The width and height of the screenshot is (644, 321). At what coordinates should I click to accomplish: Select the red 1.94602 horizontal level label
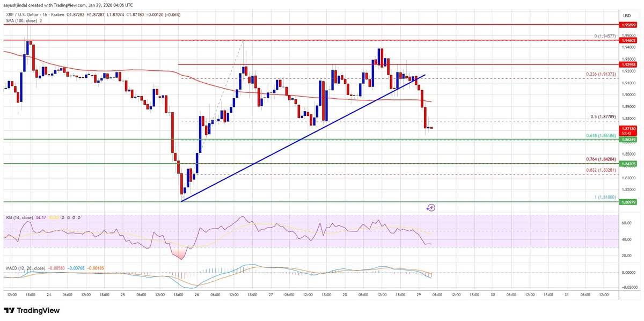627,40
